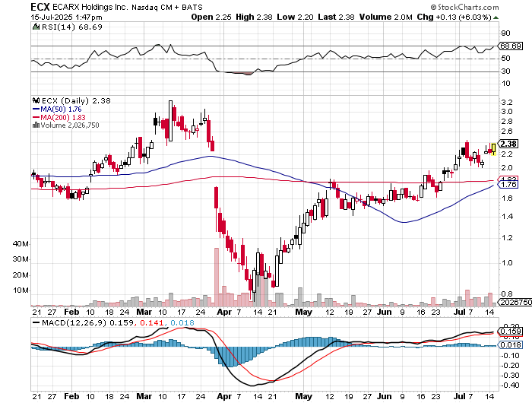The width and height of the screenshot is (532, 403).
Task: Click the Low 2.20 value
Action: coord(295,17)
